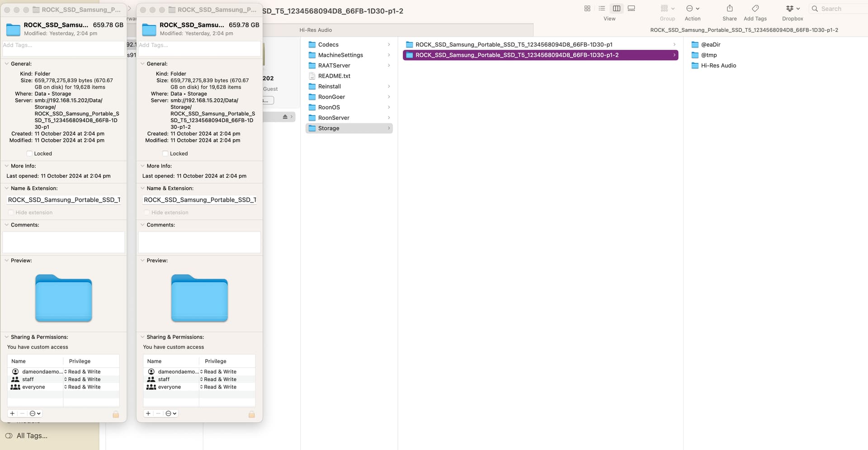This screenshot has width=868, height=450.
Task: Collapse General section in left Info window
Action: coord(7,64)
